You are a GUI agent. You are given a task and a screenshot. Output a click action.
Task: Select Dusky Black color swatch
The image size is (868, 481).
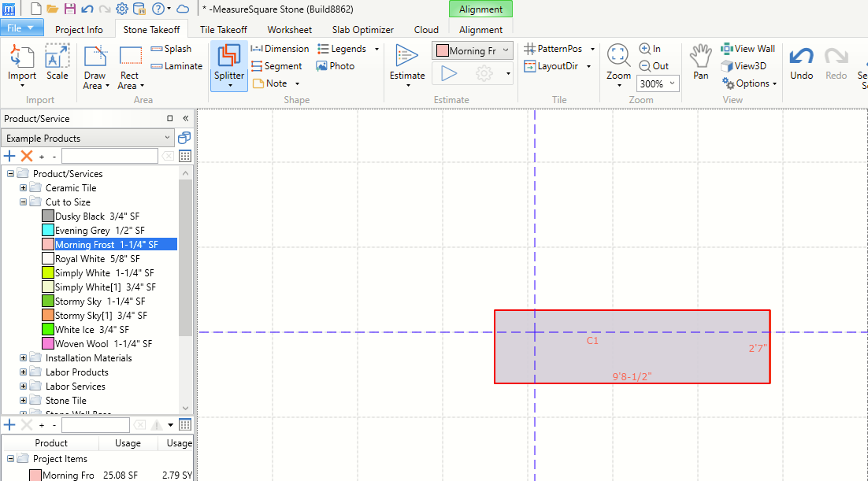[x=48, y=216]
